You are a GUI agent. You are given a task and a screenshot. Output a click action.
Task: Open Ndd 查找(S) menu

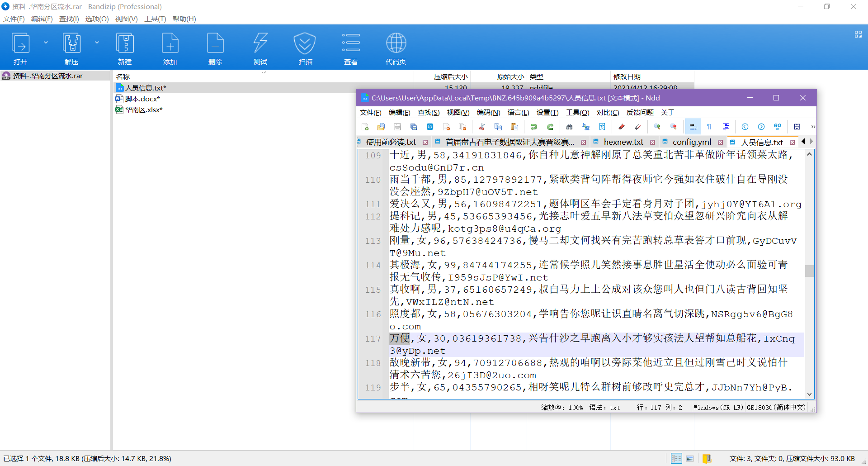(x=428, y=112)
